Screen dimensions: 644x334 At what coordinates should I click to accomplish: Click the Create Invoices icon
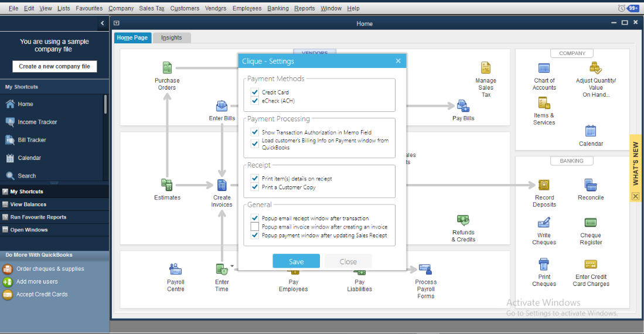pos(222,185)
